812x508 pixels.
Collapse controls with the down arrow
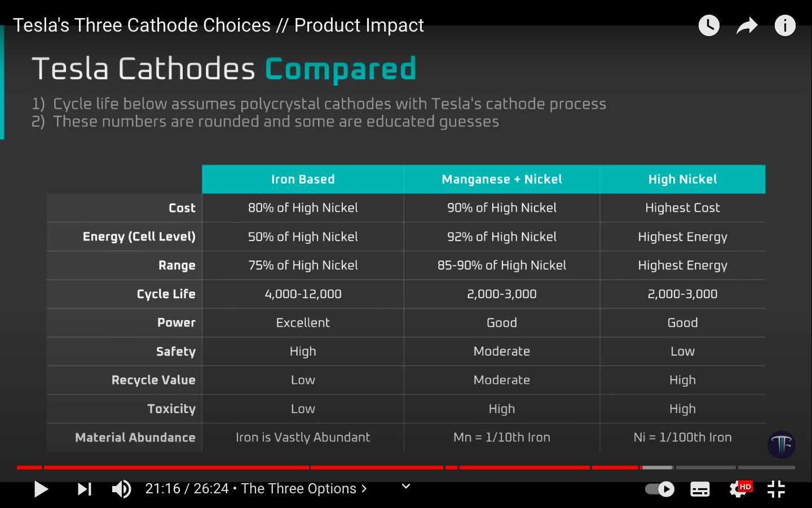point(405,486)
